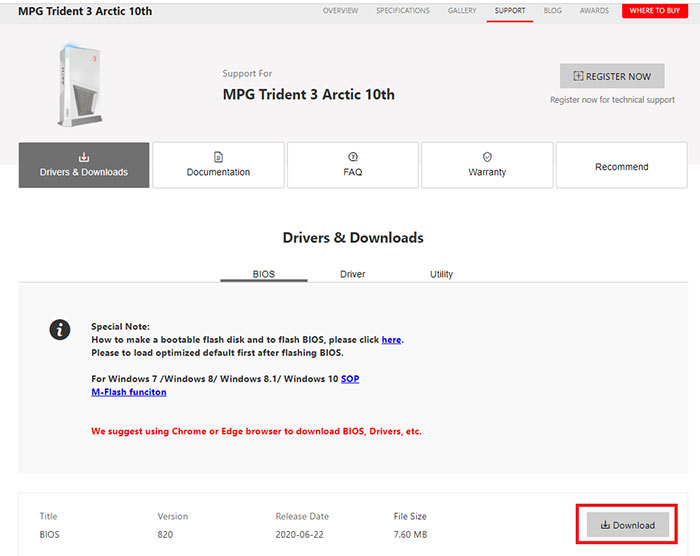The width and height of the screenshot is (700, 556).
Task: Open the FAQ tile
Action: click(x=353, y=165)
